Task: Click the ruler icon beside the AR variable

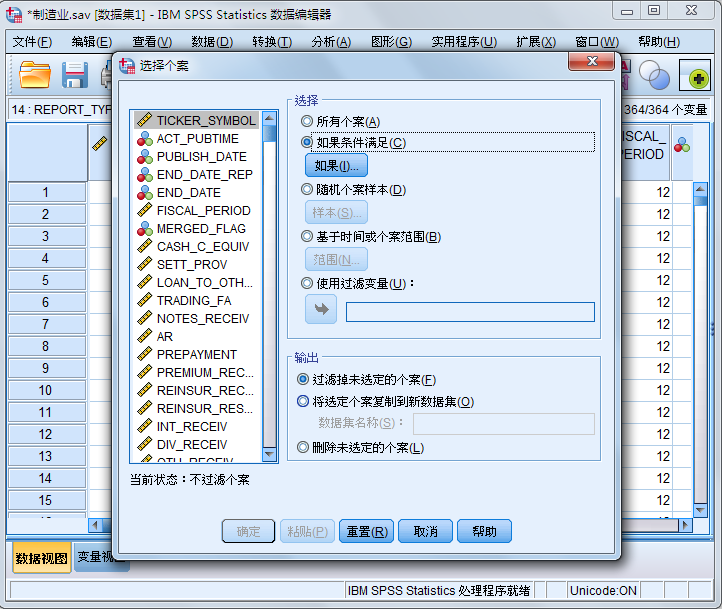Action: (x=145, y=336)
